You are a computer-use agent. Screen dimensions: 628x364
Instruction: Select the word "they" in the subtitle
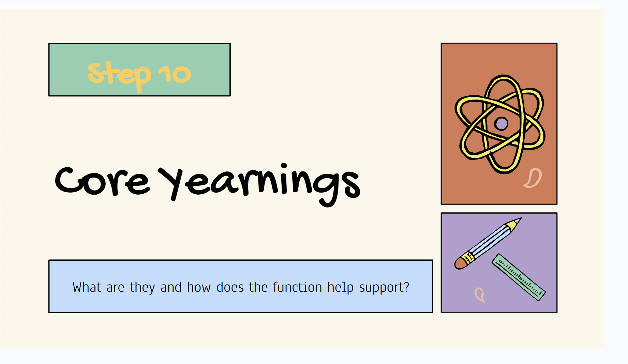[x=142, y=288]
